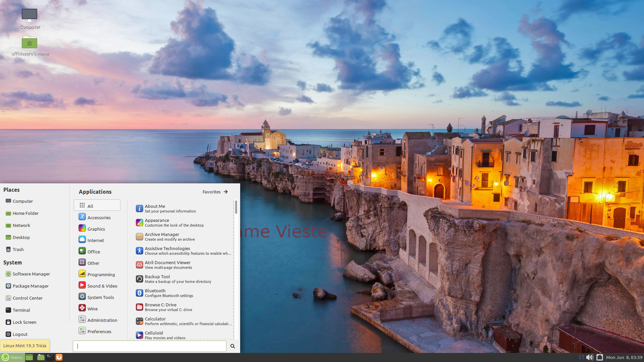This screenshot has height=362, width=644.
Task: Select the Internet category icon
Action: coord(82,240)
